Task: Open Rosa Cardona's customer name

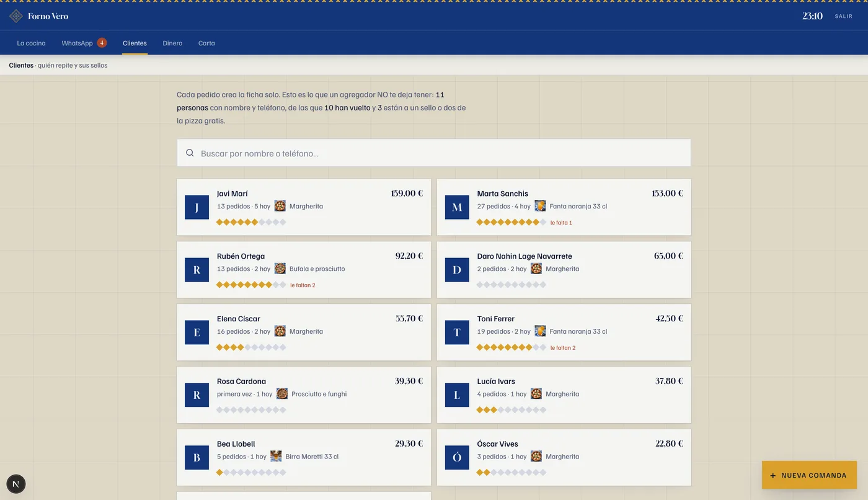Action: [241, 382]
